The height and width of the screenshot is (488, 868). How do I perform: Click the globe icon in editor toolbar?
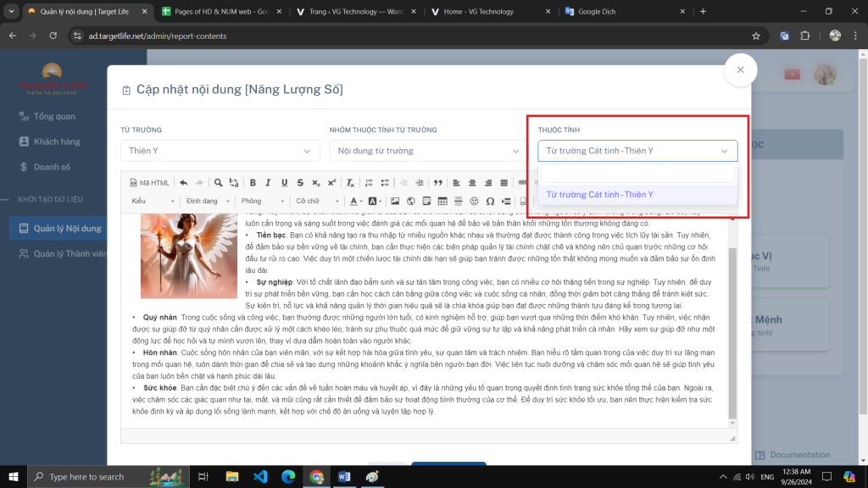click(411, 201)
